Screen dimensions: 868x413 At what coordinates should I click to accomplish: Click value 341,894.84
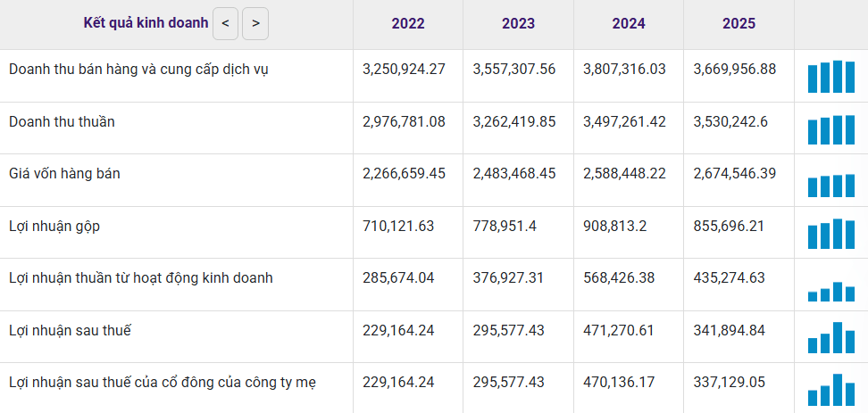(729, 331)
